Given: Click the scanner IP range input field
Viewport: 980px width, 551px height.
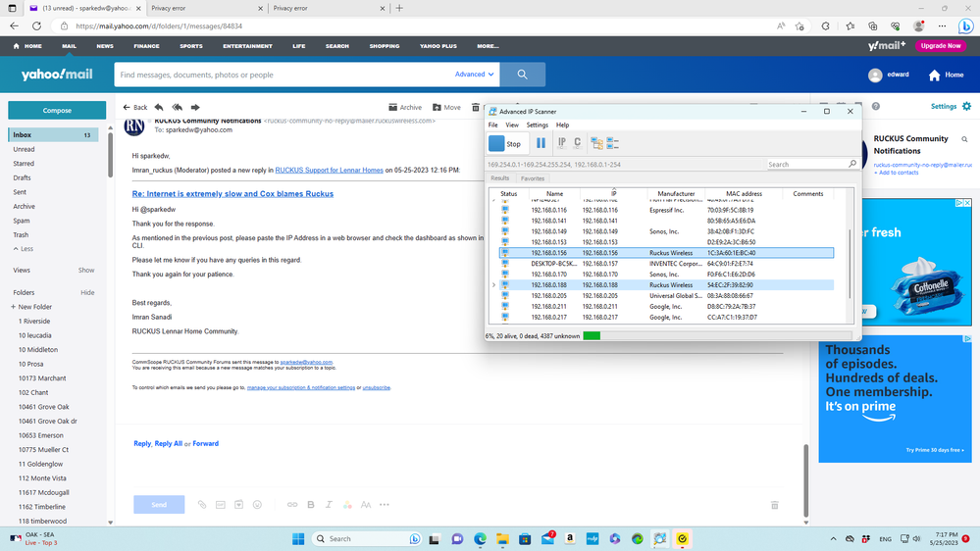Looking at the screenshot, I should coord(625,165).
